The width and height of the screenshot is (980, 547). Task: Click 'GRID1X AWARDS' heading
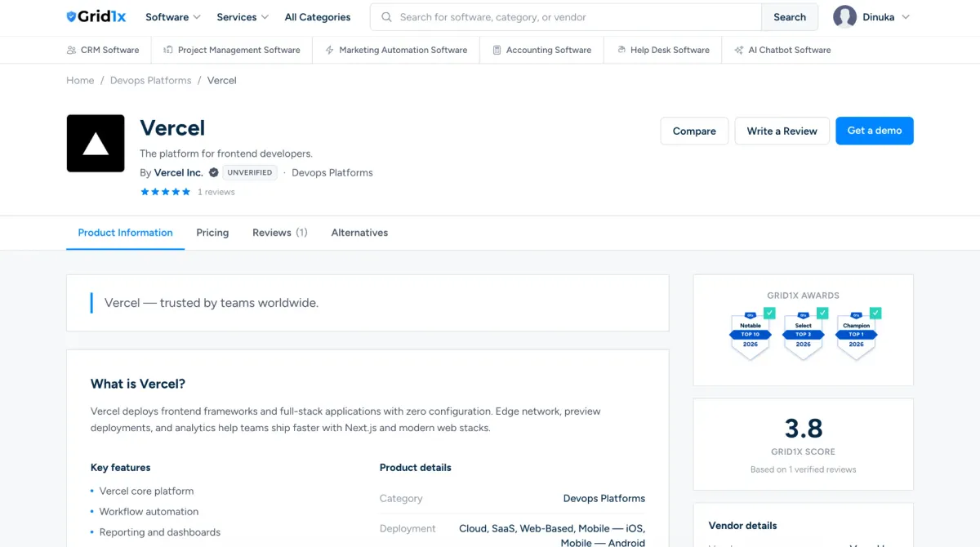[804, 296]
